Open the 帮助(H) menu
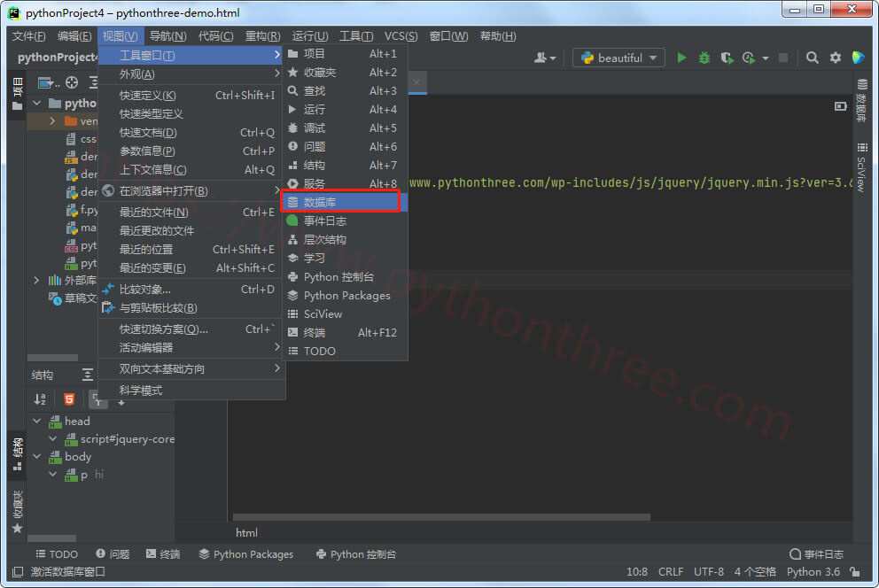Viewport: 879px width, 588px height. (x=498, y=36)
